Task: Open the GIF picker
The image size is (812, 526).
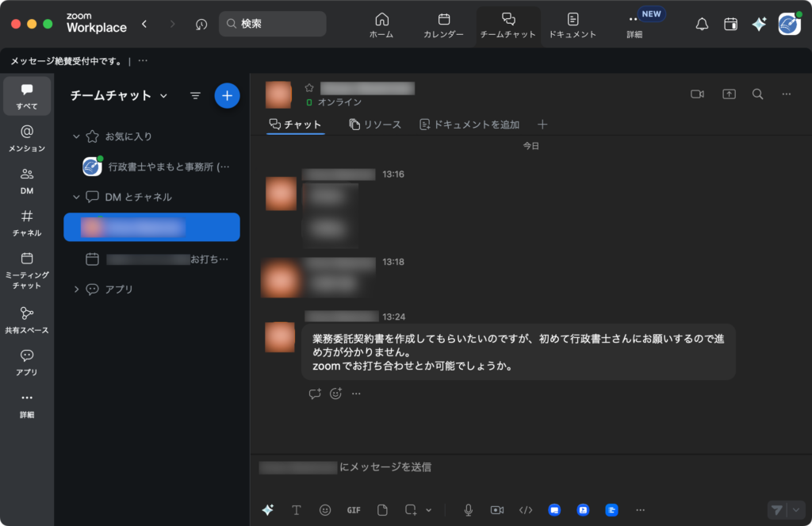Action: [x=354, y=510]
